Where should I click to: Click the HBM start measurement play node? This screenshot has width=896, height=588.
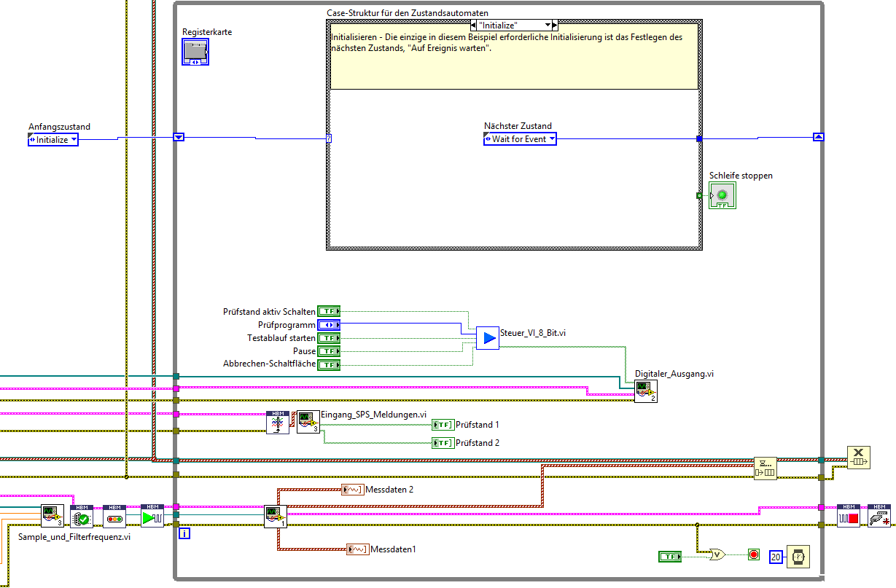tap(152, 516)
